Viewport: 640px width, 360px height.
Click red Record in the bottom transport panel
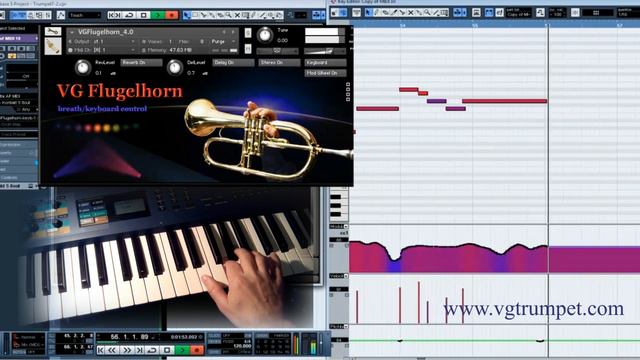click(197, 350)
